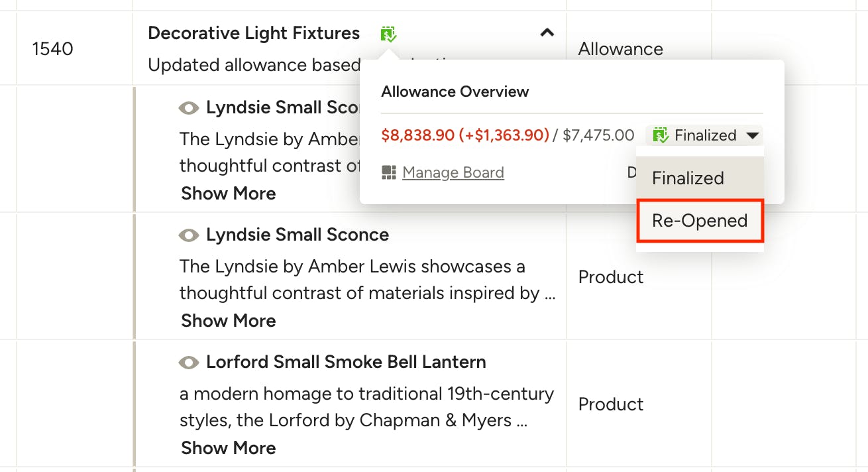
Task: Toggle eye icon of second Lyndsie Small Sconce
Action: 190,235
